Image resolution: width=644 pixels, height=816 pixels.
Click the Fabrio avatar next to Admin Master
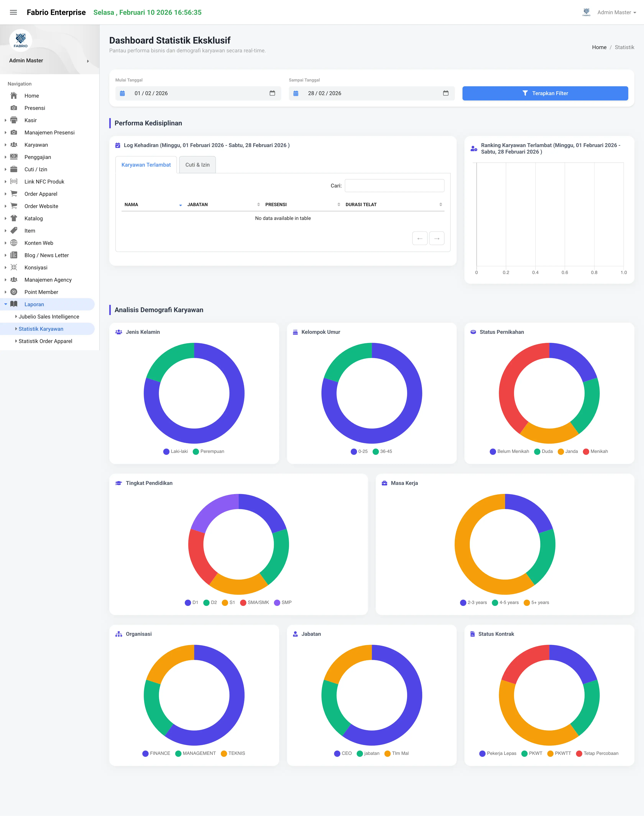point(586,12)
